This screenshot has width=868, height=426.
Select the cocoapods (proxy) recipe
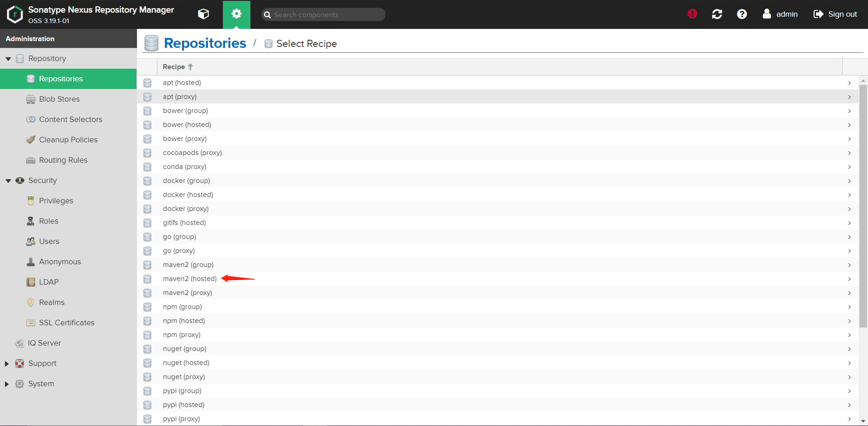click(498, 153)
